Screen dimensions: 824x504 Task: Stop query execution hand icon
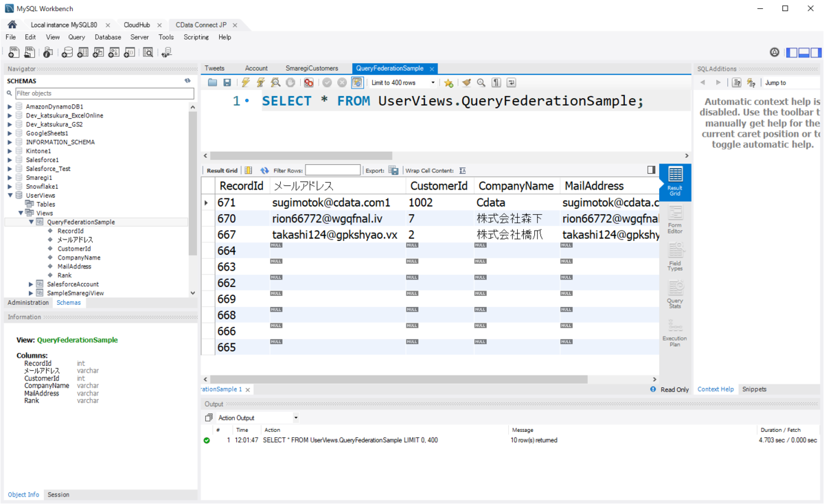(290, 82)
